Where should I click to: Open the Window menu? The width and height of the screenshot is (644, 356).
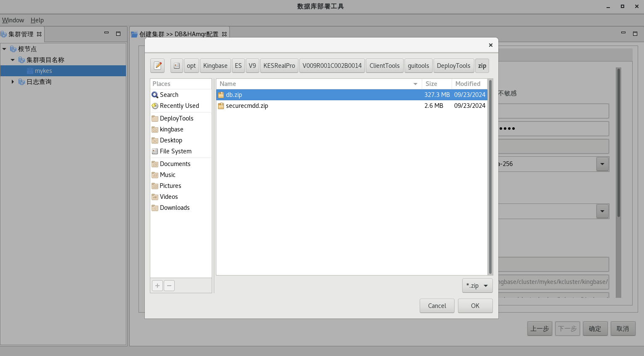coord(13,20)
